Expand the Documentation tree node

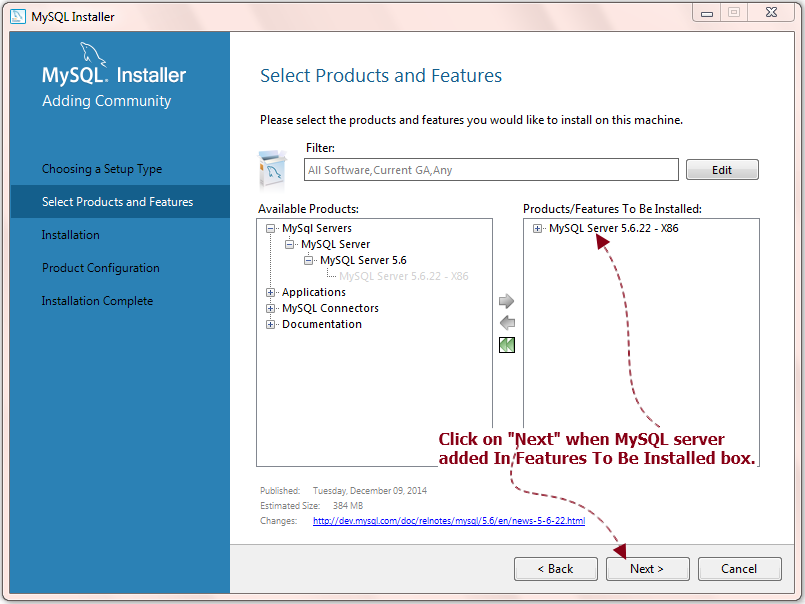point(270,325)
